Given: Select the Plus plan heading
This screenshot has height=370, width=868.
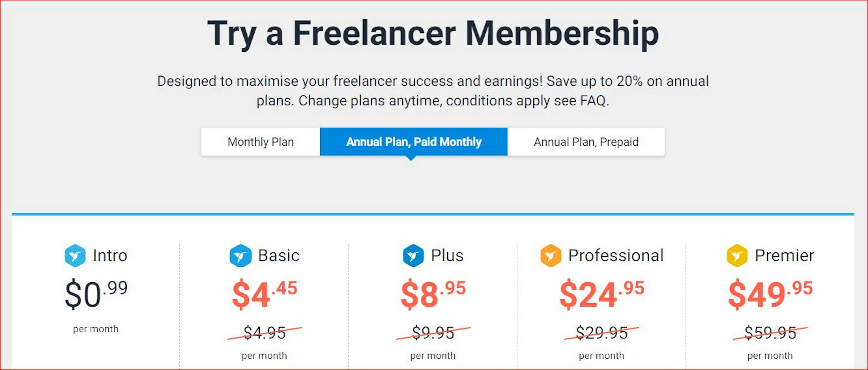Looking at the screenshot, I should click(447, 255).
